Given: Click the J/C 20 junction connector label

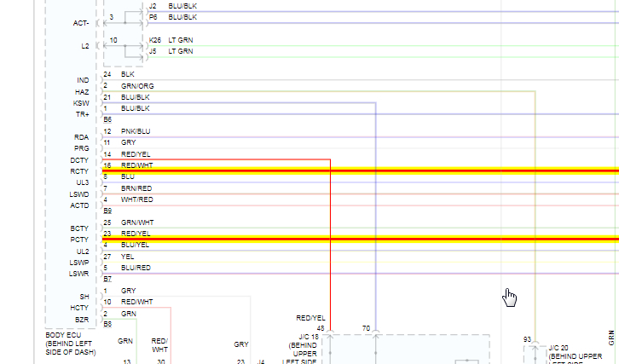Looking at the screenshot, I should [x=558, y=348].
